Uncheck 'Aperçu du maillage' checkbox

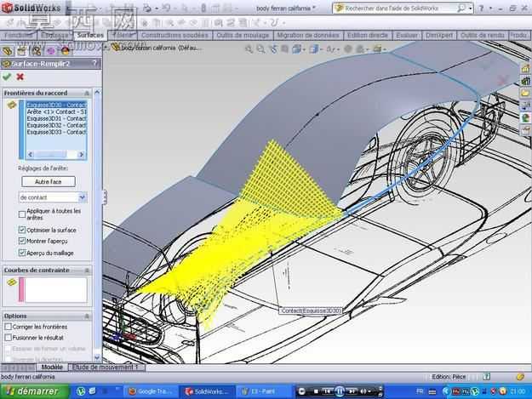pyautogui.click(x=22, y=253)
